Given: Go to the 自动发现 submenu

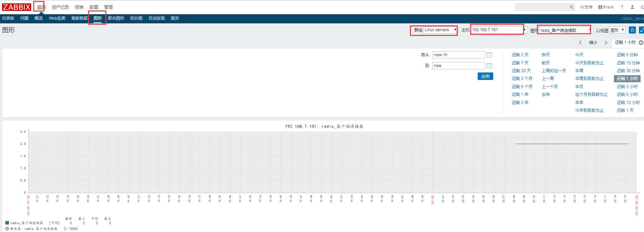Looking at the screenshot, I should (x=157, y=18).
